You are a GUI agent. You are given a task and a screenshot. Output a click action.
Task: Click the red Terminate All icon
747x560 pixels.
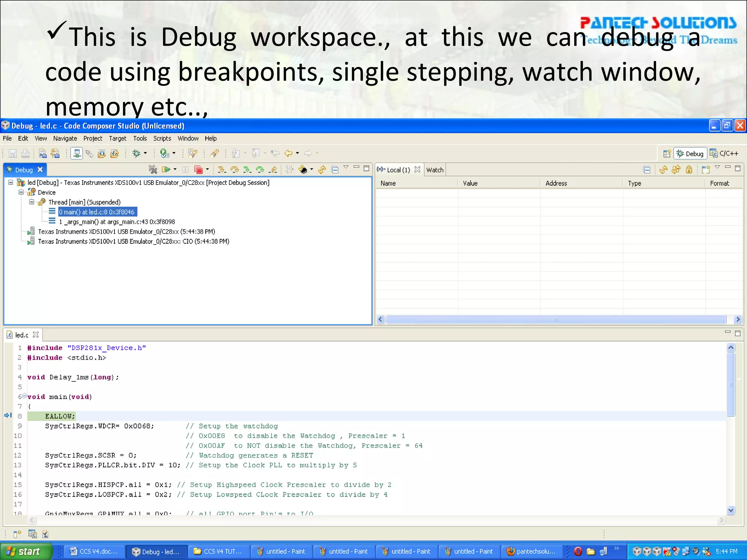198,170
